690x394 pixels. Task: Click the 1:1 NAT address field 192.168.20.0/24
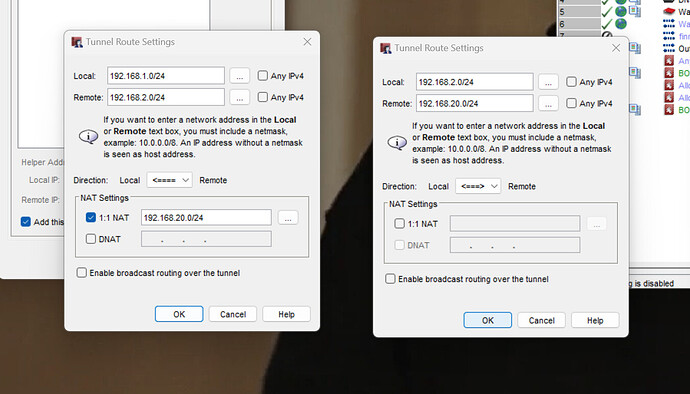[206, 217]
